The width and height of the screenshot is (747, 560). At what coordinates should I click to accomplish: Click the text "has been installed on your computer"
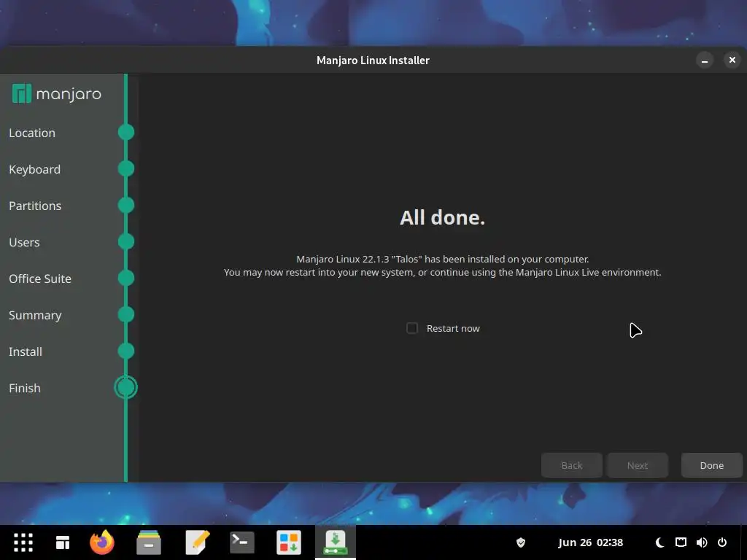point(506,259)
